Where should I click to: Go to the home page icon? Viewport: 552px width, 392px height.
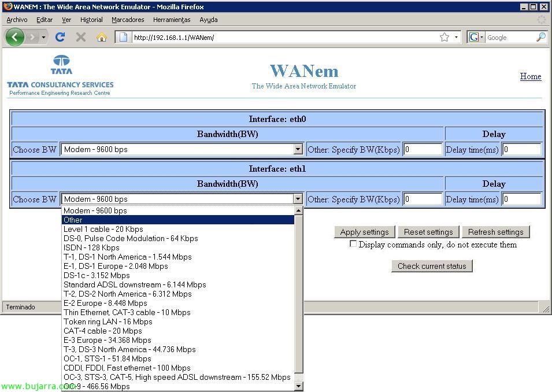[102, 37]
